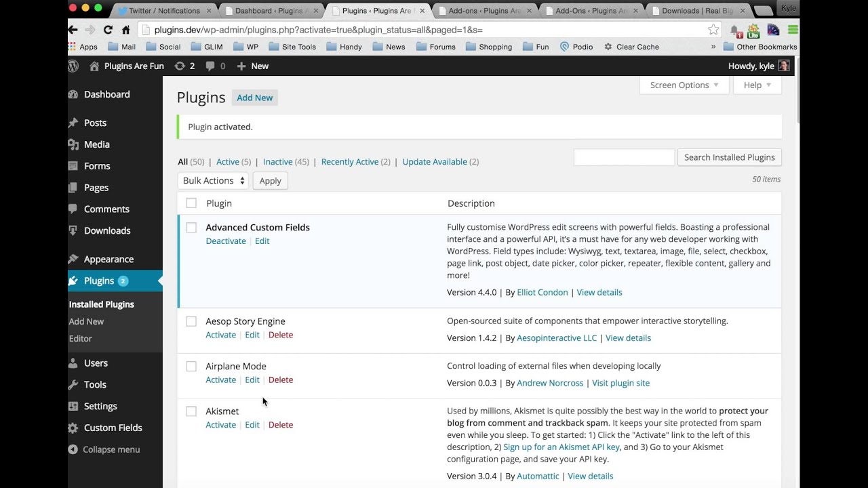Click the Dashboard sidebar icon
This screenshot has width=868, height=488.
coord(73,94)
